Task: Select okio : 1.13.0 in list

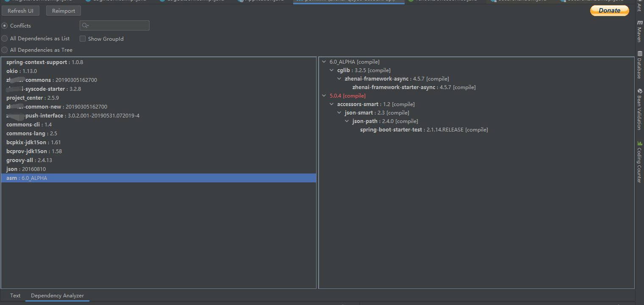Action: [x=158, y=71]
